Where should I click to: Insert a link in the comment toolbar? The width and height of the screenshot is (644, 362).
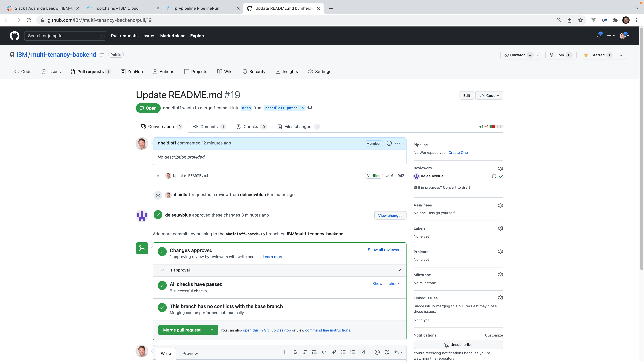pyautogui.click(x=334, y=352)
